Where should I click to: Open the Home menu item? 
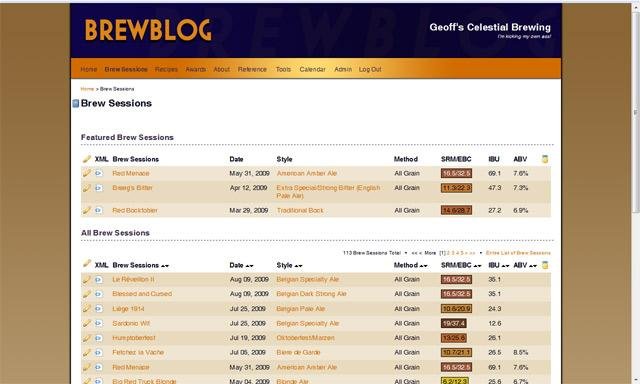pyautogui.click(x=89, y=69)
